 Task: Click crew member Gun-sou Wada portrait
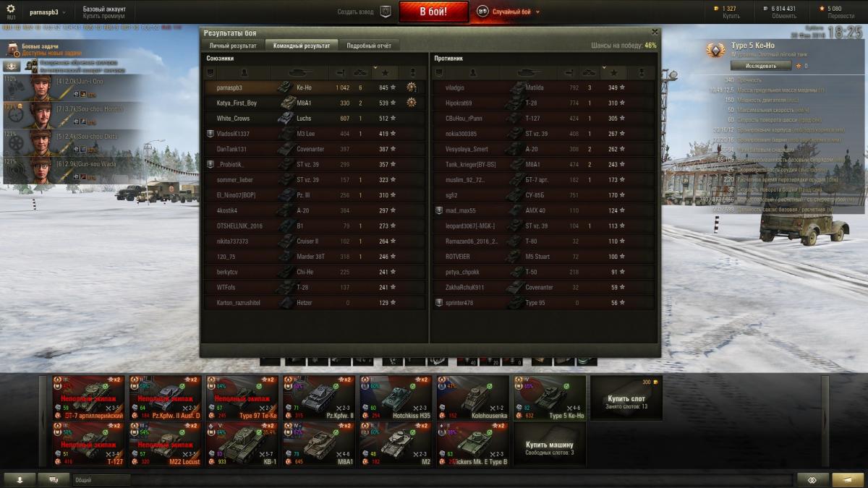tap(41, 170)
